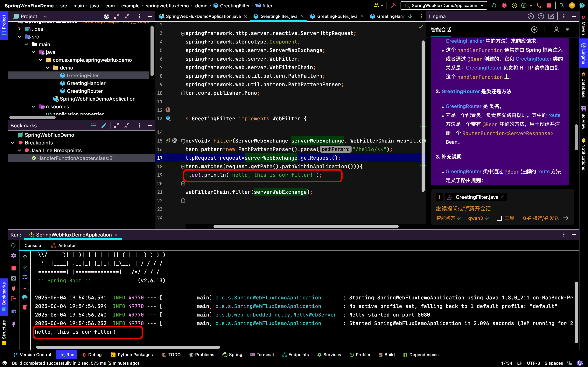
Task: Open the Actuator tab in Run panel
Action: pyautogui.click(x=63, y=245)
